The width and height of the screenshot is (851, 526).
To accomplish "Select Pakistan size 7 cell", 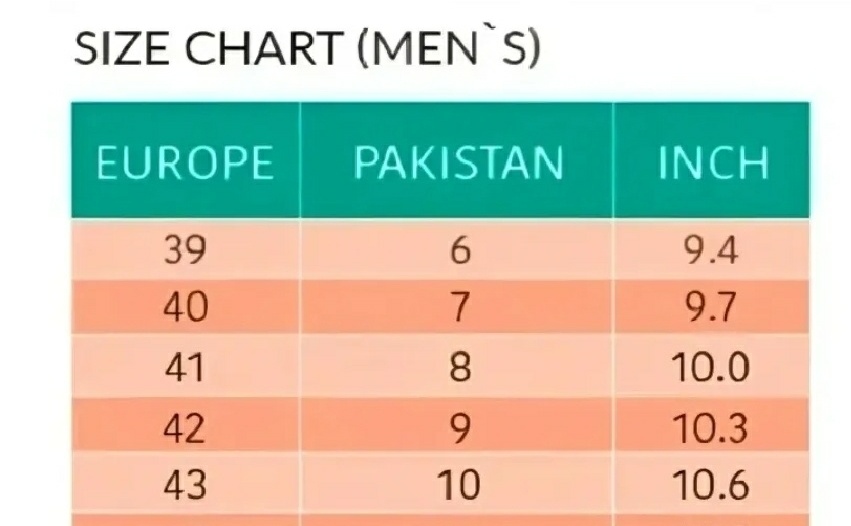I will (x=457, y=307).
